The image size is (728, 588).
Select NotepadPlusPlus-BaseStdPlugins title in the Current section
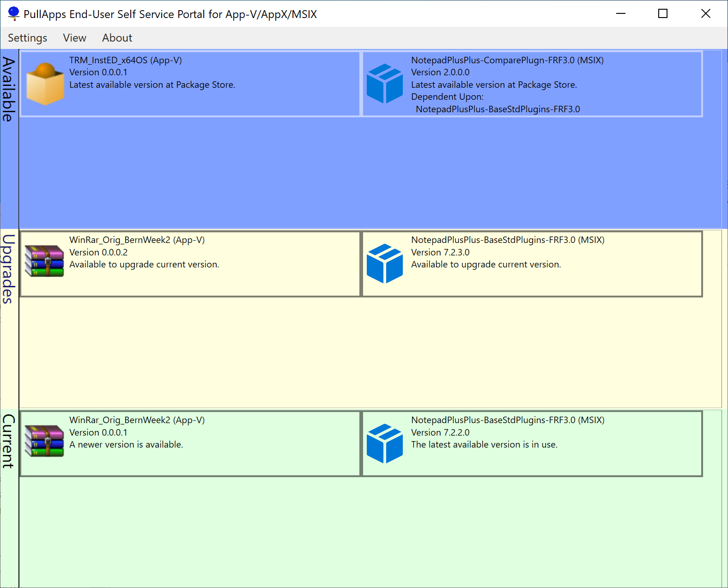[508, 420]
